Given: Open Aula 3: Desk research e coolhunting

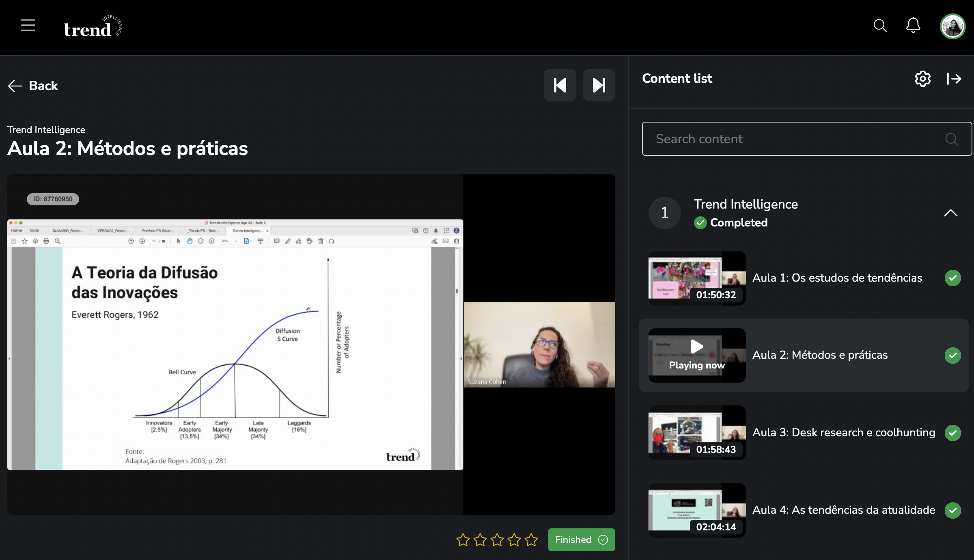Looking at the screenshot, I should (844, 433).
